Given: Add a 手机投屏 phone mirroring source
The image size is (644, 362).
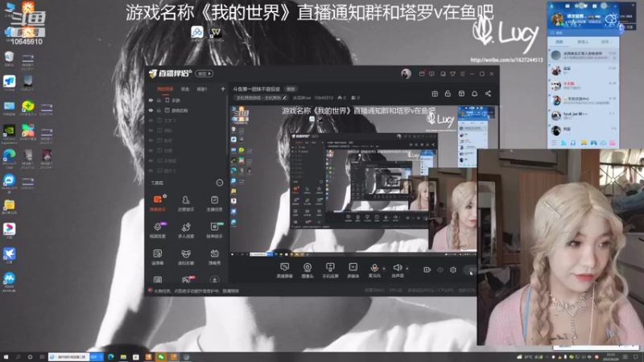Looking at the screenshot, I should click(330, 270).
